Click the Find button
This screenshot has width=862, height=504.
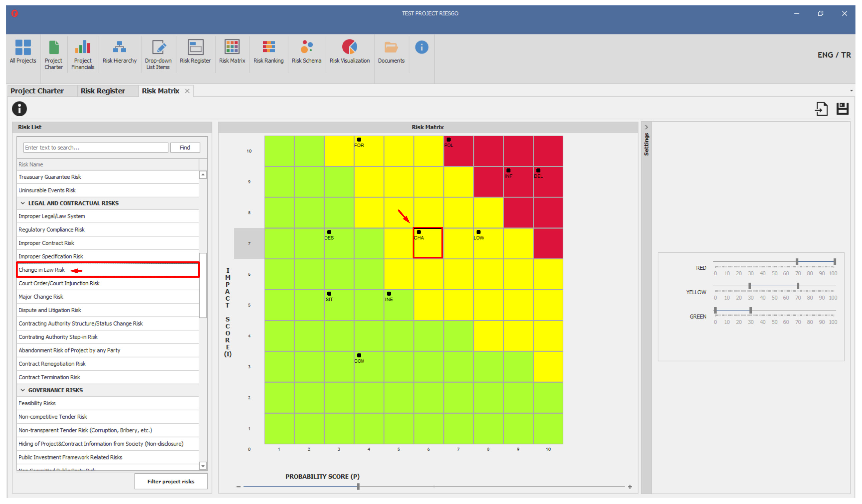click(x=185, y=147)
